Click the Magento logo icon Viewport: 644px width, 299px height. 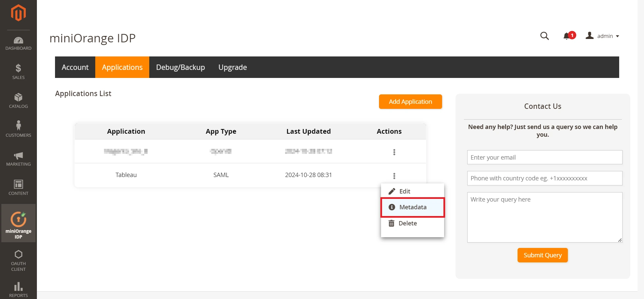18,13
